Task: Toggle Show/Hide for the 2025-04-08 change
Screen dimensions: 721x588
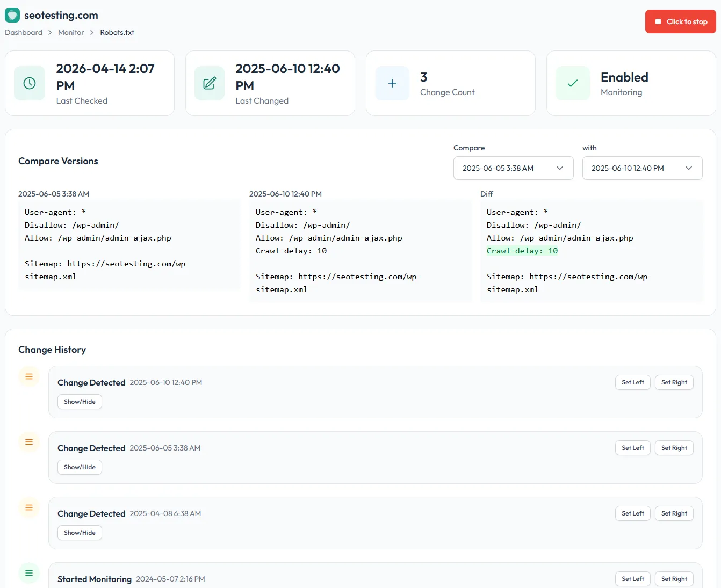Action: (x=79, y=532)
